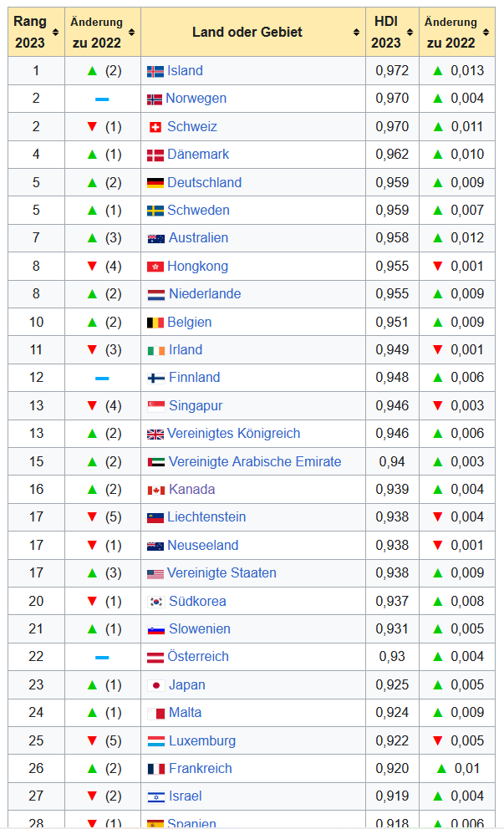This screenshot has width=504, height=829.
Task: Click the Netherlands flag icon
Action: [x=156, y=294]
